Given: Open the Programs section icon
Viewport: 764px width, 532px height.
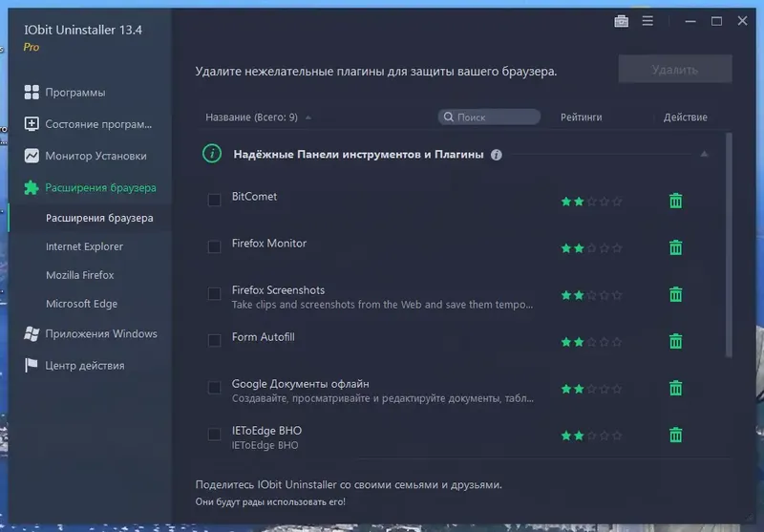Looking at the screenshot, I should click(x=32, y=92).
